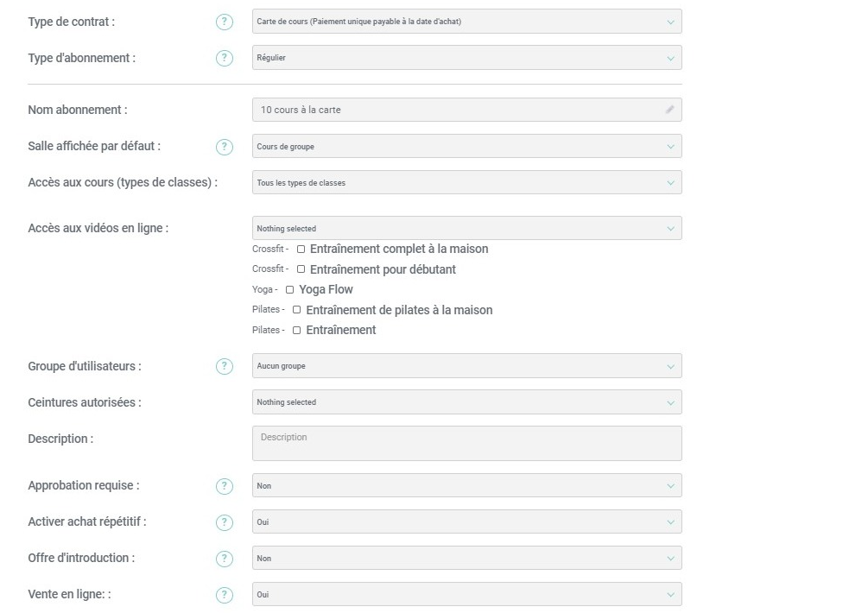Viewport: 868px width, 613px height.
Task: Open Ceintures autorisées dropdown
Action: (x=466, y=402)
